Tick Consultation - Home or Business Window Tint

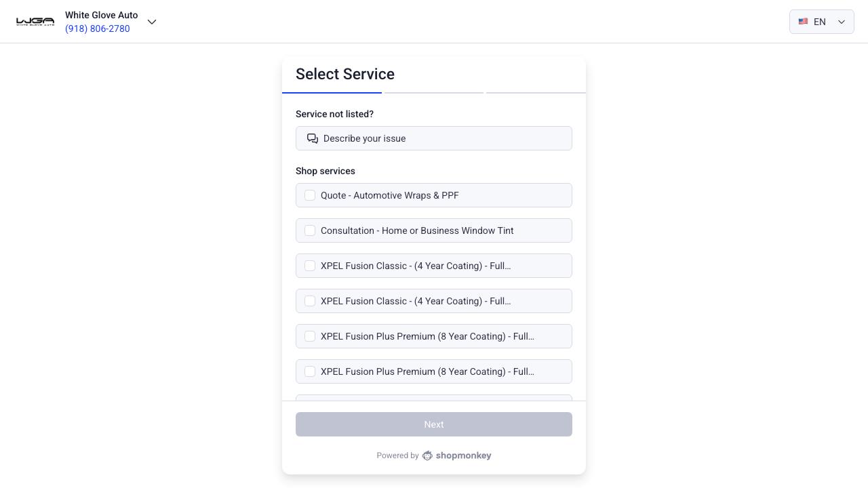pos(310,230)
